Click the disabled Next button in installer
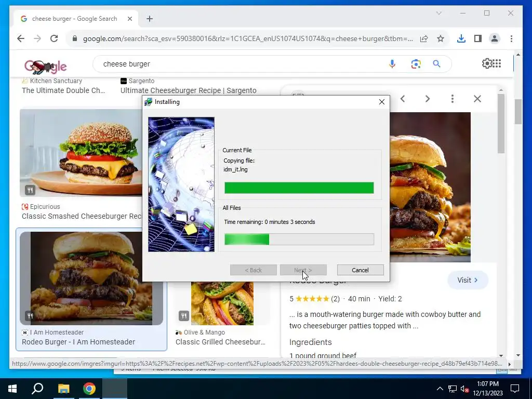The image size is (532, 399). click(303, 270)
